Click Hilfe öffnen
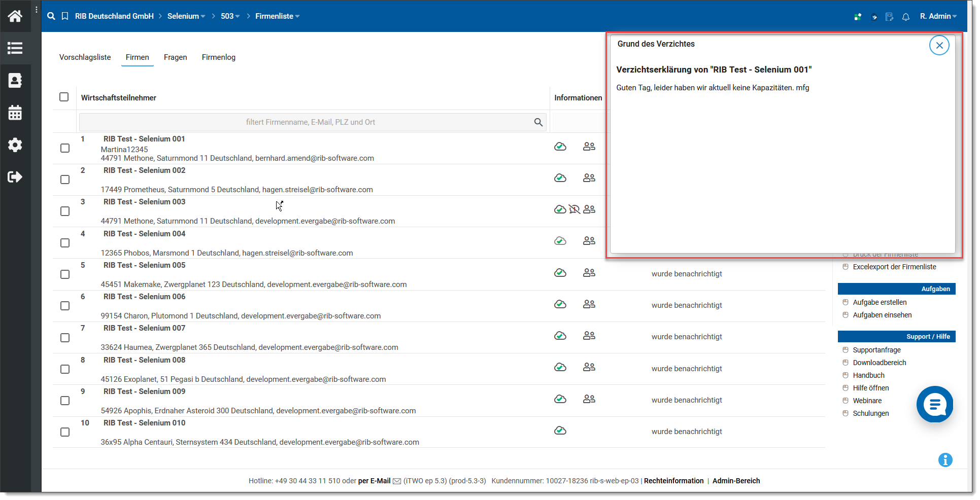This screenshot has height=500, width=980. (x=870, y=388)
